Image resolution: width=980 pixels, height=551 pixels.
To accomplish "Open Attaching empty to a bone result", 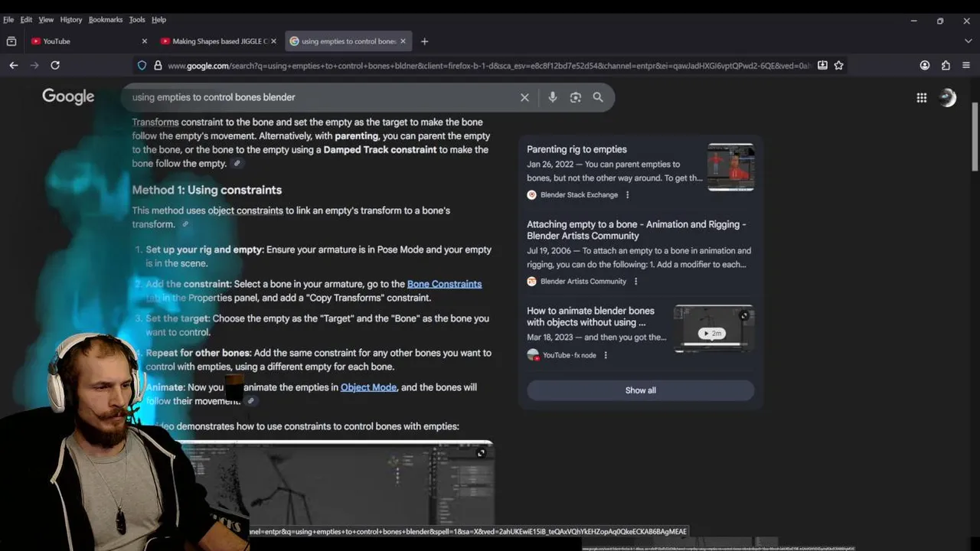I will click(x=636, y=230).
